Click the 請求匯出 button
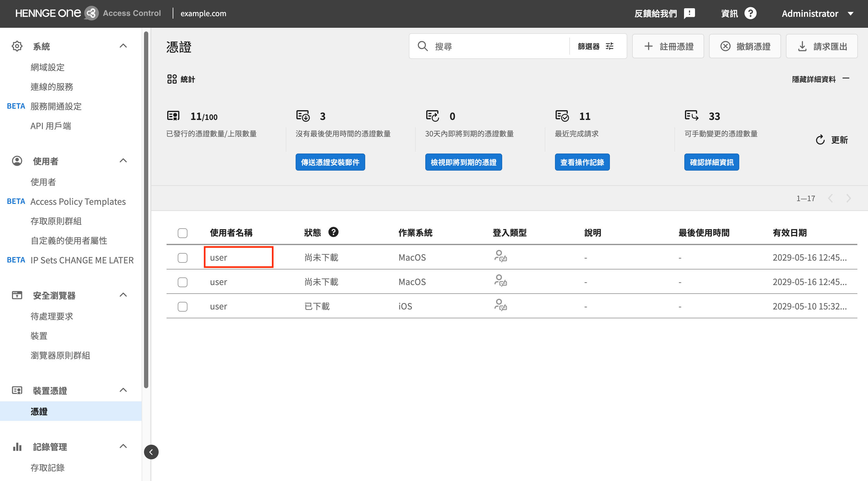Screen dimensions: 868x481 pos(822,46)
